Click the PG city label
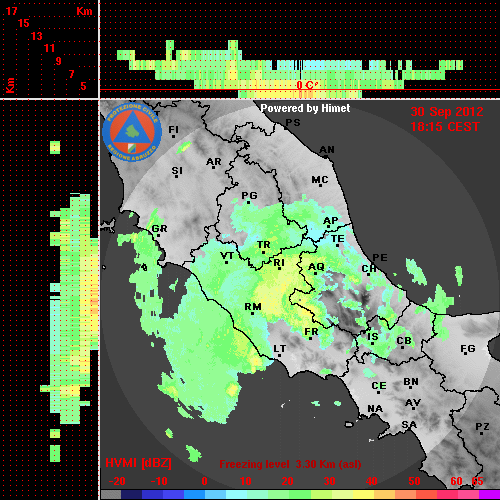 point(249,195)
